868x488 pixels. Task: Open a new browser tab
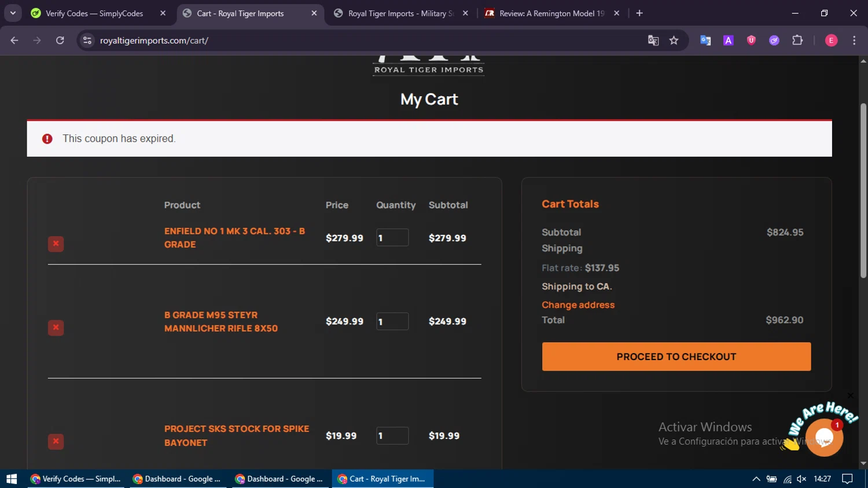(x=639, y=13)
